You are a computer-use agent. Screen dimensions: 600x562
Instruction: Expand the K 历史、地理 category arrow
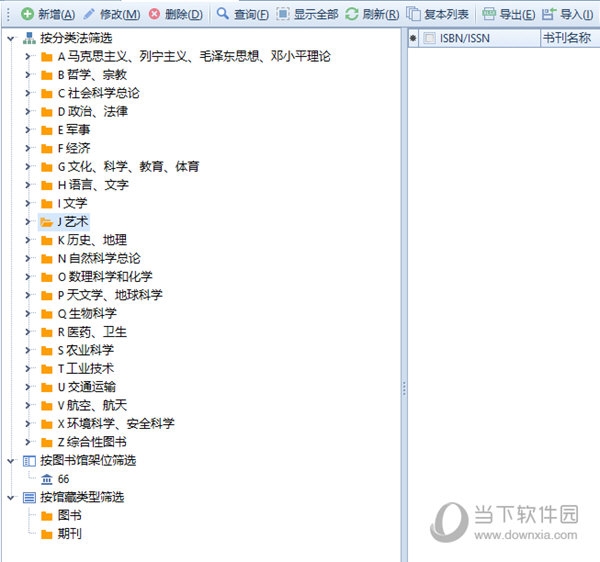click(28, 240)
